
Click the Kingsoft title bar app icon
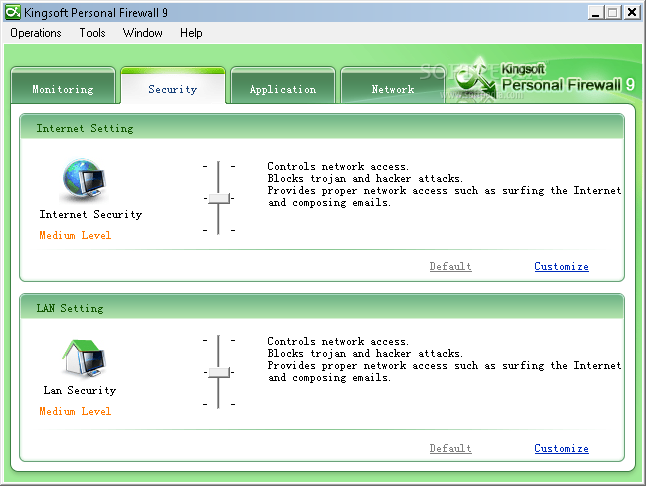tap(12, 12)
